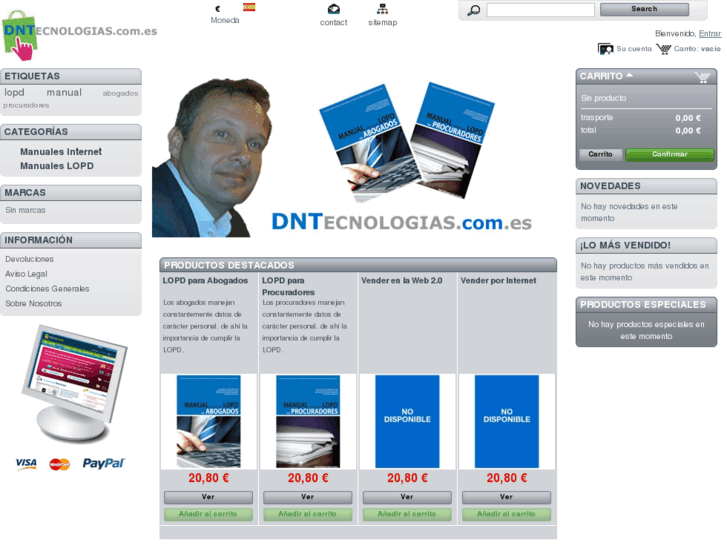This screenshot has width=727, height=545.
Task: Click the magnifying glass search icon
Action: click(x=473, y=10)
